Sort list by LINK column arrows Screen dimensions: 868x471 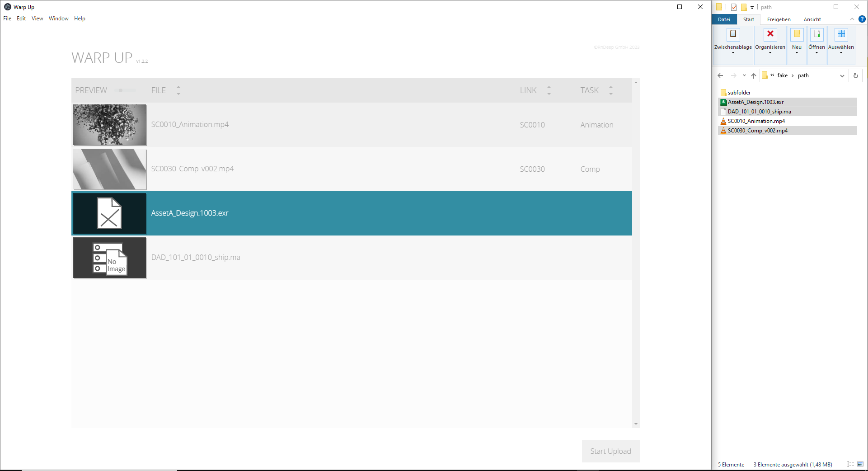[x=549, y=90]
